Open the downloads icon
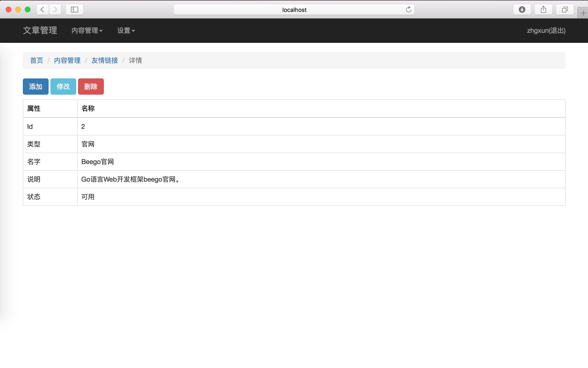Viewport: 588px width, 368px height. click(x=522, y=10)
